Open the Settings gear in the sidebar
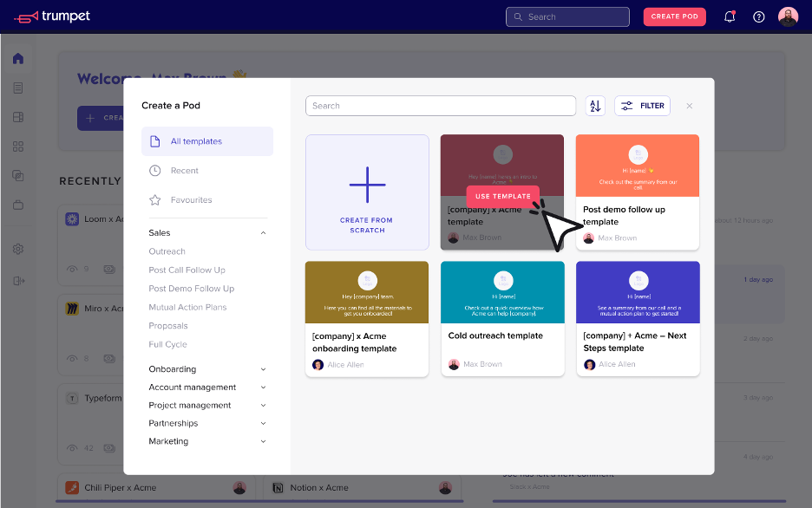 coord(17,249)
